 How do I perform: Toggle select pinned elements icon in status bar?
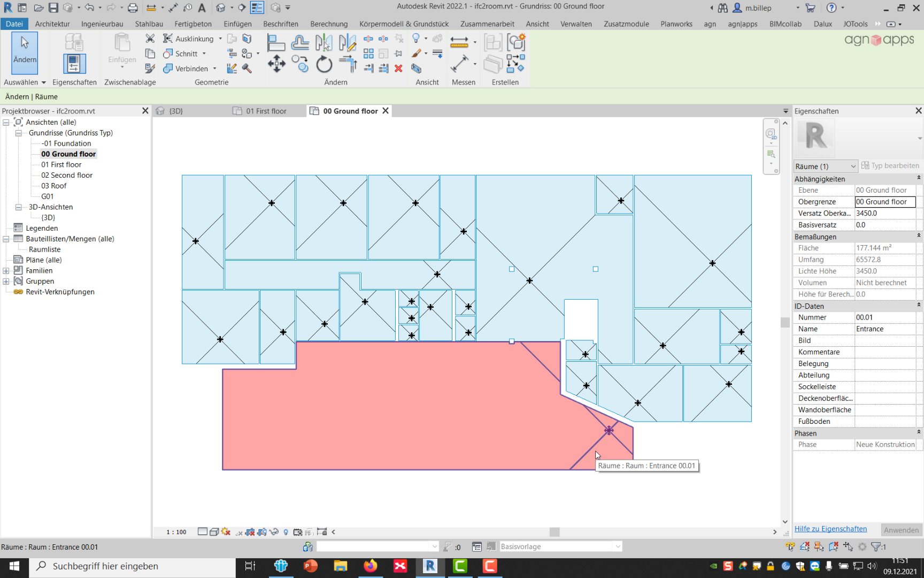(x=819, y=546)
